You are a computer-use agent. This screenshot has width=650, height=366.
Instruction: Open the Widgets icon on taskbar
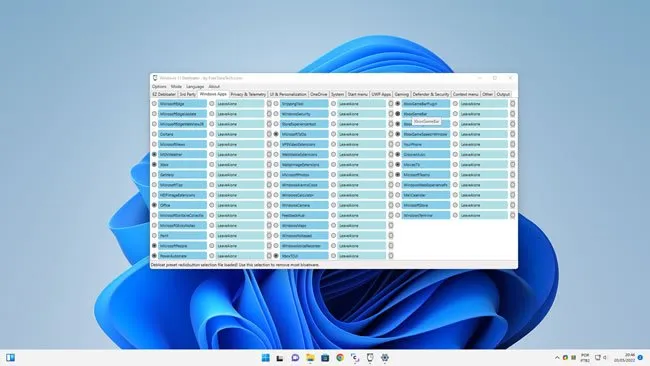(10, 358)
